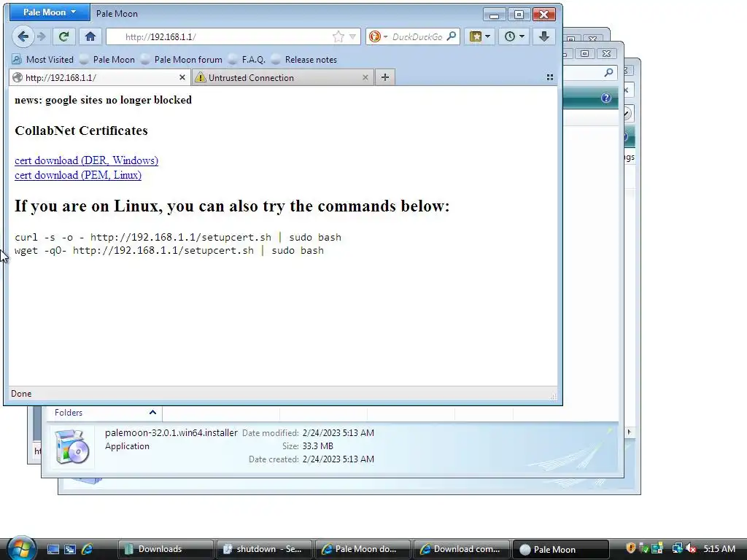Viewport: 747px width, 560px height.
Task: Click the Date modified value in details pane
Action: tap(338, 433)
